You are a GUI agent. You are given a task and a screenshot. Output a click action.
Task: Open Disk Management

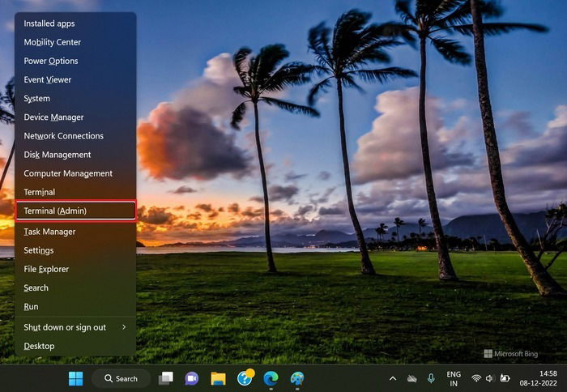pyautogui.click(x=75, y=155)
